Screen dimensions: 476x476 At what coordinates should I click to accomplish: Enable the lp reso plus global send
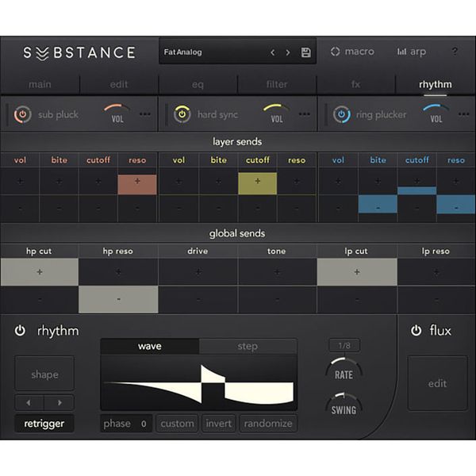[436, 272]
